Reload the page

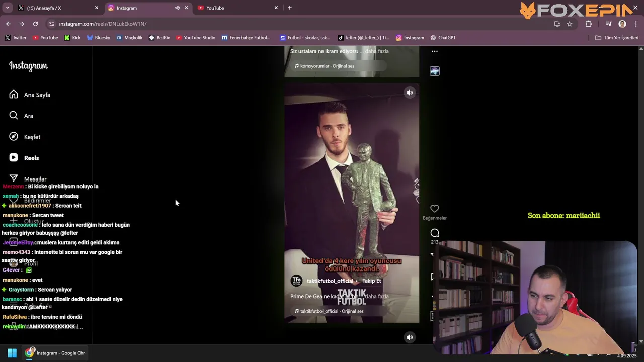coord(35,24)
